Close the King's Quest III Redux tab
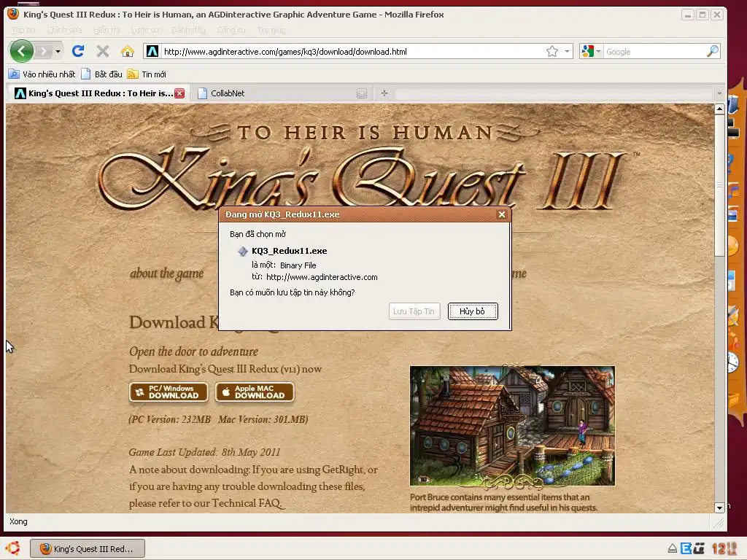This screenshot has width=747, height=560. coord(179,93)
